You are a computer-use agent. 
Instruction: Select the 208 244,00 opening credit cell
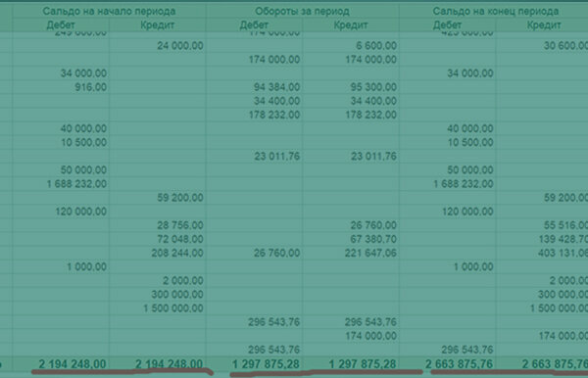click(177, 253)
